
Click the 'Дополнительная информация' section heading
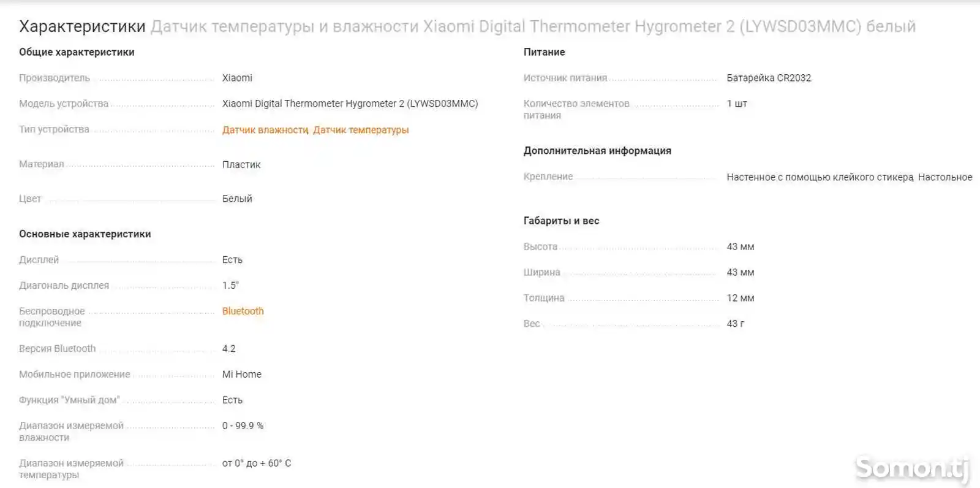[x=597, y=151]
